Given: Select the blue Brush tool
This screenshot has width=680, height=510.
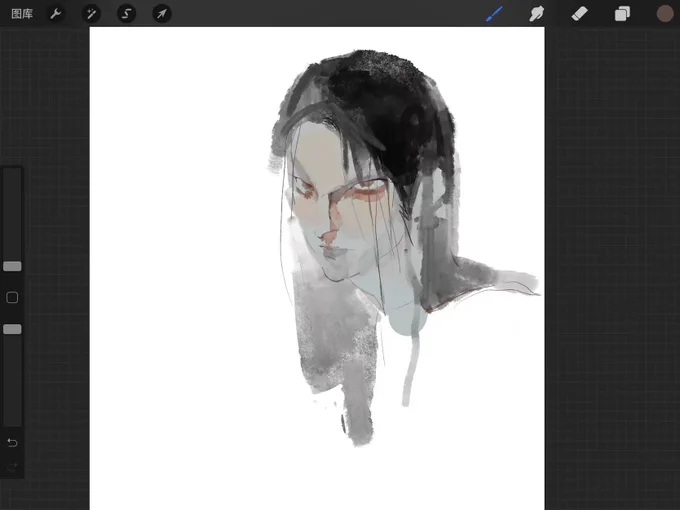Looking at the screenshot, I should pyautogui.click(x=494, y=14).
